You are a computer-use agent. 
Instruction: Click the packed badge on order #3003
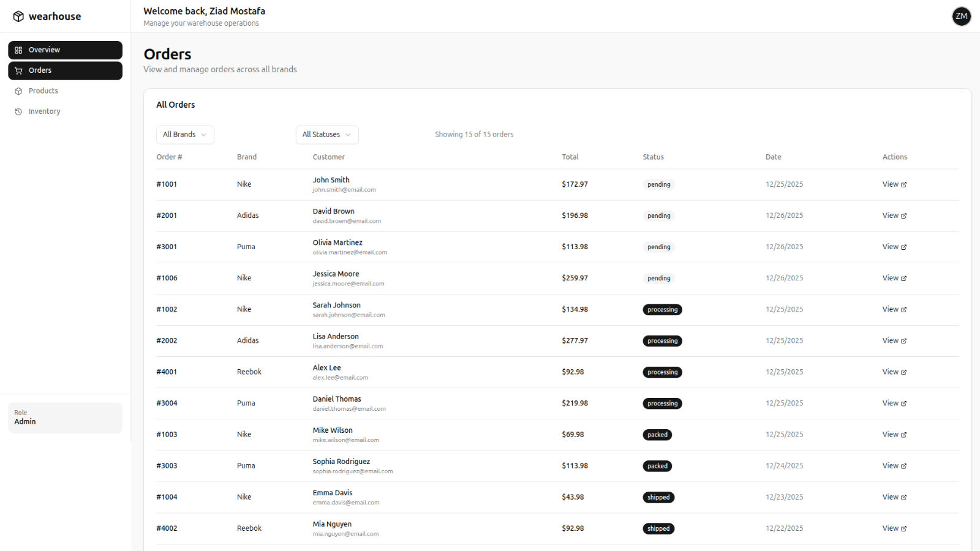[657, 466]
